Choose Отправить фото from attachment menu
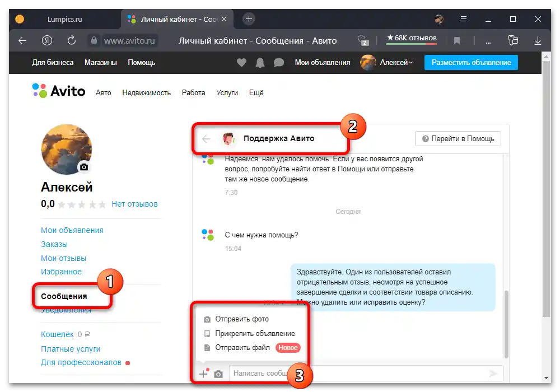This screenshot has height=392, width=560. click(236, 319)
